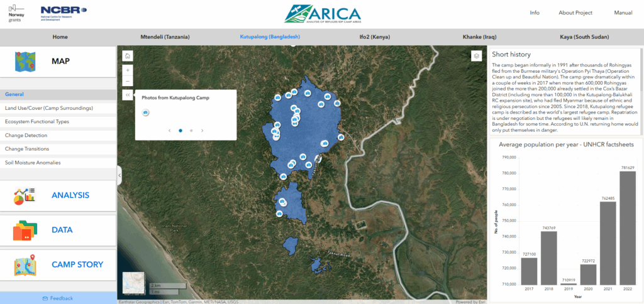Click the camera icon in photos popup

146,112
